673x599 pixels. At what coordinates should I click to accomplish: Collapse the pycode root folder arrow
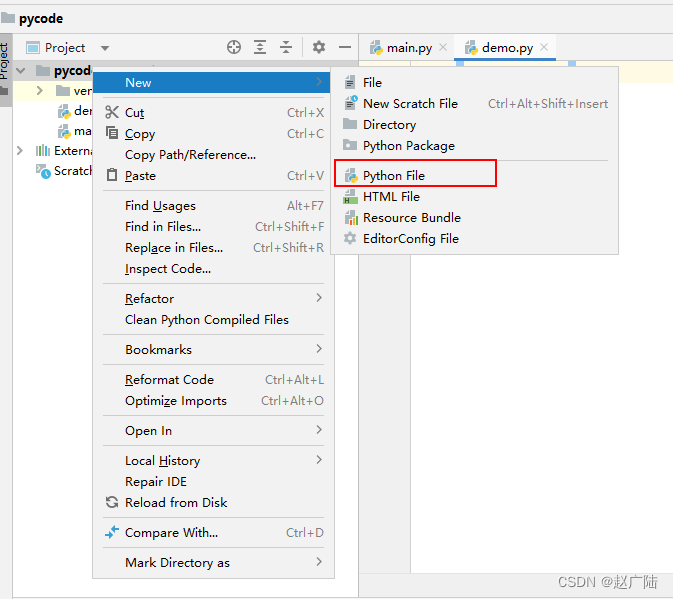click(21, 70)
